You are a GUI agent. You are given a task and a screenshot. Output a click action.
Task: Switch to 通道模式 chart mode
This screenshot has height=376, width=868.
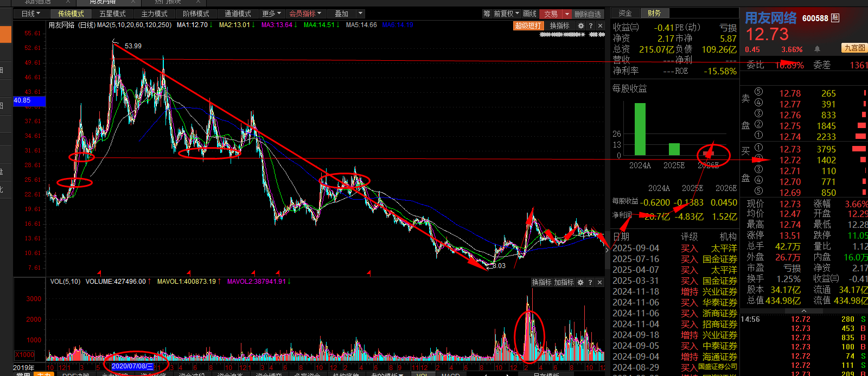tap(238, 14)
